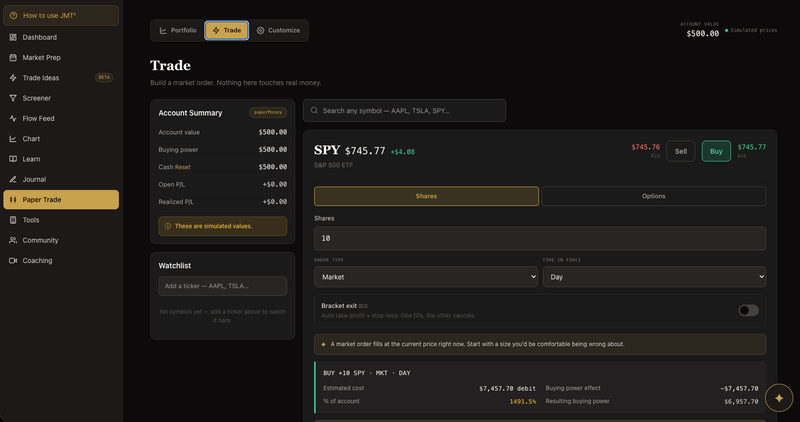Click the Chart line-graph icon in sidebar
Image resolution: width=800 pixels, height=422 pixels.
pos(13,139)
